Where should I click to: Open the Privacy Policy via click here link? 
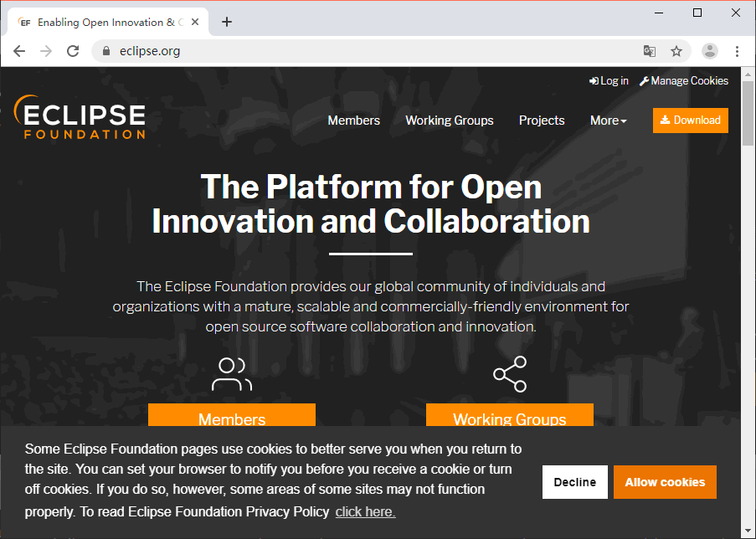365,511
